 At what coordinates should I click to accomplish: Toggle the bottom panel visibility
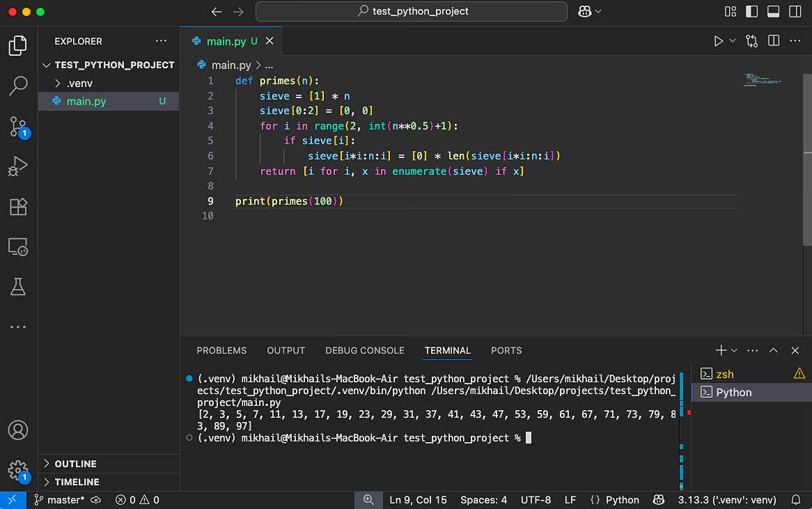[x=773, y=12]
